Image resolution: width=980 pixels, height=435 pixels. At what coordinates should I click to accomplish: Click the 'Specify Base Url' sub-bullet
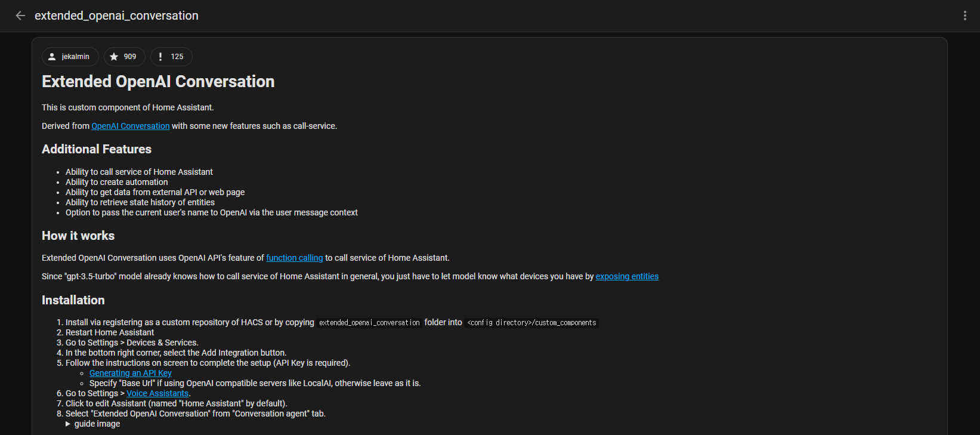(255, 383)
